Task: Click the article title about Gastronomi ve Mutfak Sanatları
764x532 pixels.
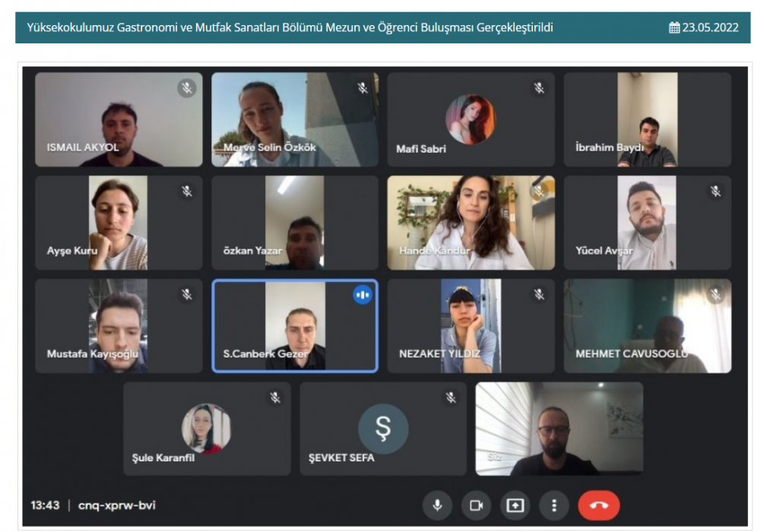Action: click(x=290, y=28)
